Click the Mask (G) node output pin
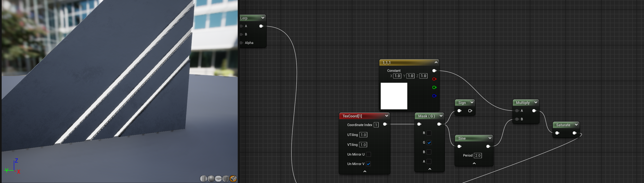Viewport: 644px width, 183px height. (439, 124)
